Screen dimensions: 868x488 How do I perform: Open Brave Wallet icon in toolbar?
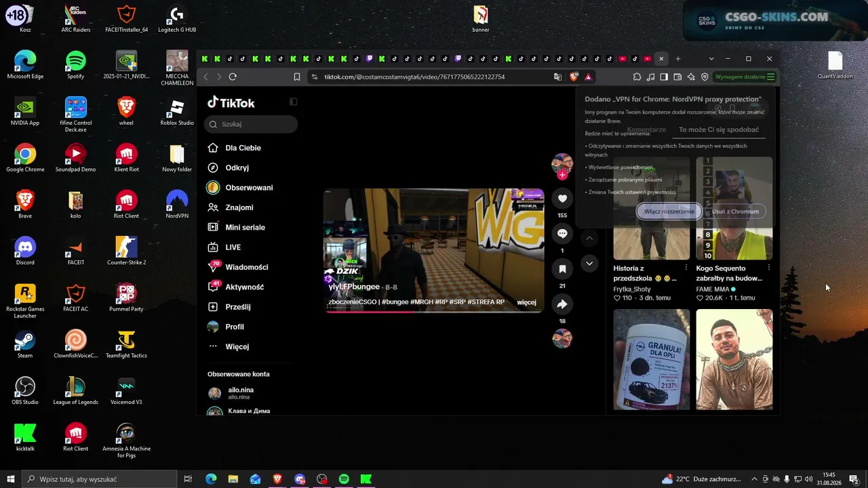(x=677, y=77)
